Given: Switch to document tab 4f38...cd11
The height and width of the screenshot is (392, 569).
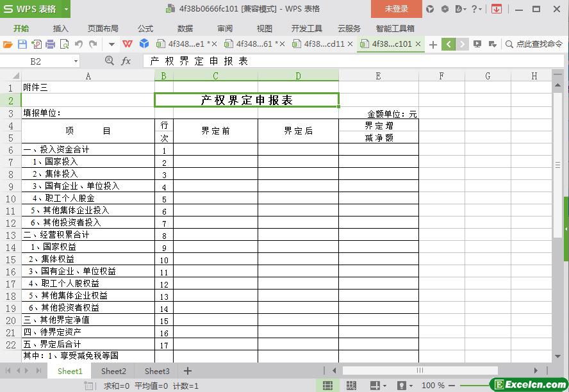Looking at the screenshot, I should pyautogui.click(x=324, y=44).
